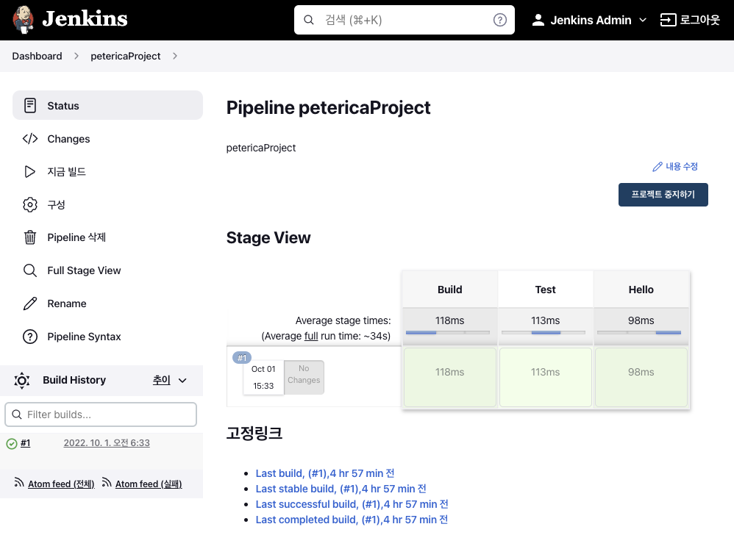Click the Build average time progress bar
The image size is (734, 560).
pos(448,333)
